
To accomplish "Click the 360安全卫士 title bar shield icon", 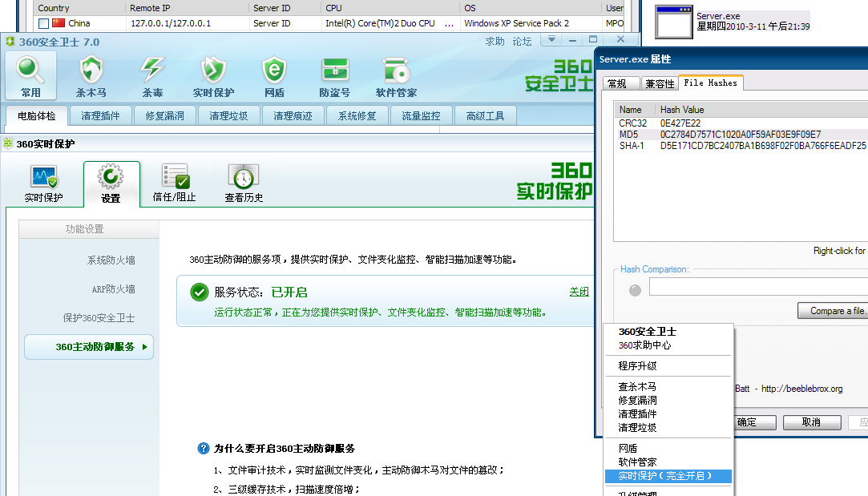I will pyautogui.click(x=10, y=42).
